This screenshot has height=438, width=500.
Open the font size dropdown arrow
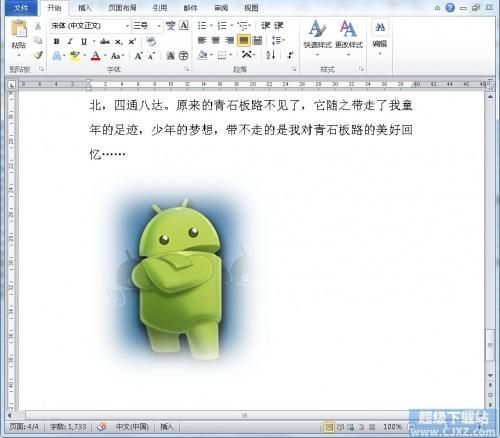click(159, 26)
